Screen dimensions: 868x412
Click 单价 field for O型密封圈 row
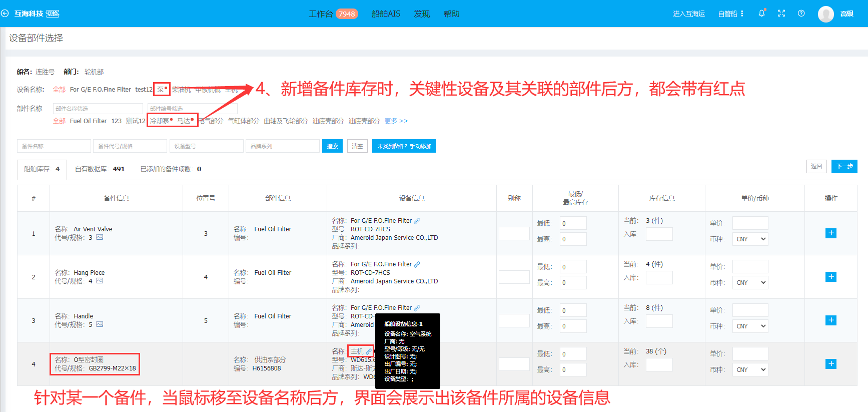pos(750,354)
